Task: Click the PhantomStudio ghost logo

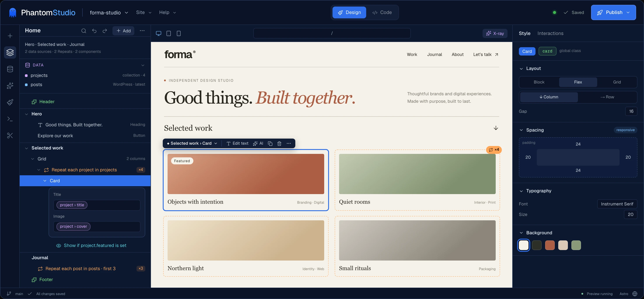Action: coord(12,12)
